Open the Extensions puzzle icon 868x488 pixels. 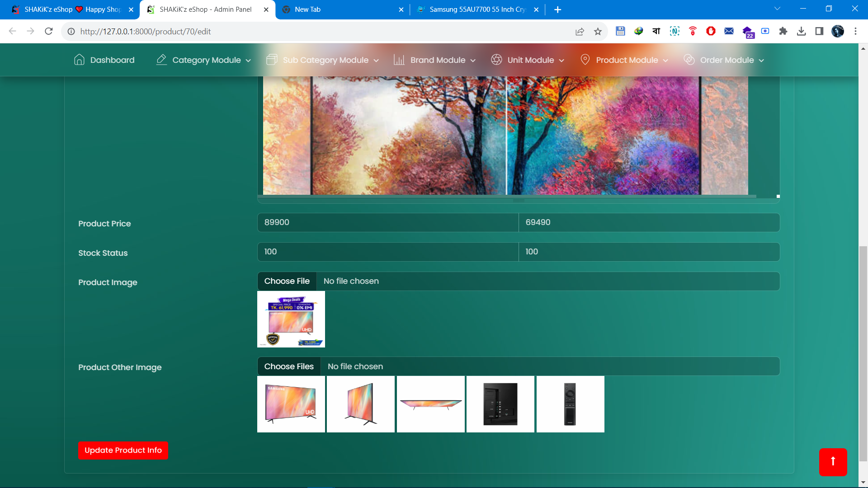click(783, 31)
